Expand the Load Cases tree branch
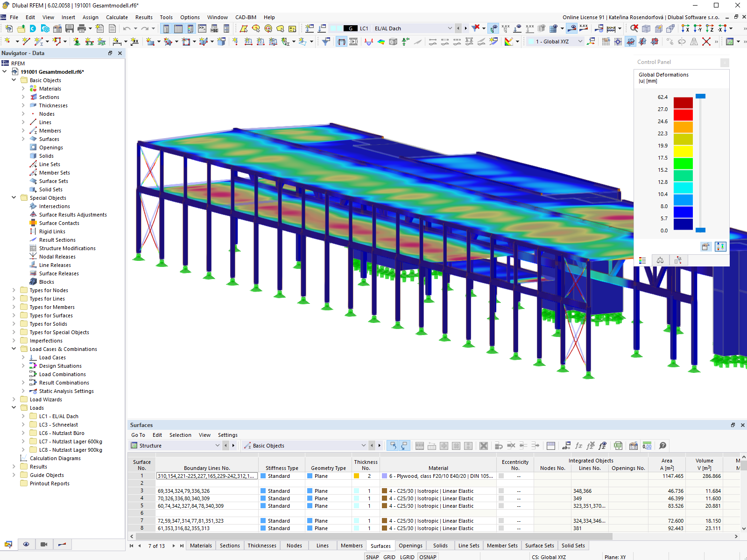 point(23,357)
